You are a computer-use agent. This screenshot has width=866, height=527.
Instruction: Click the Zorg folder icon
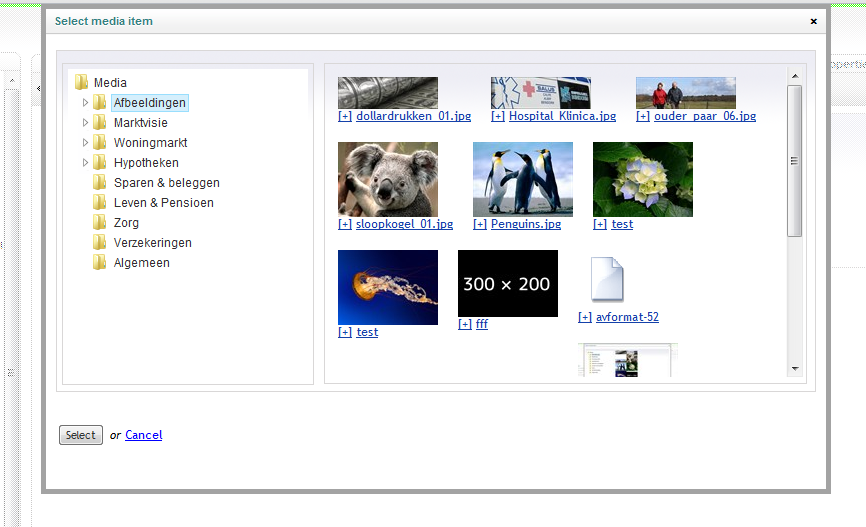[99, 223]
